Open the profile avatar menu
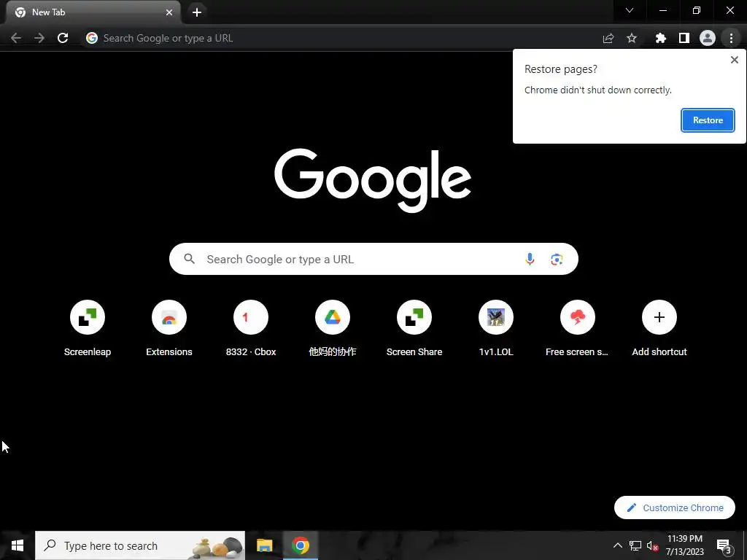 [x=708, y=38]
